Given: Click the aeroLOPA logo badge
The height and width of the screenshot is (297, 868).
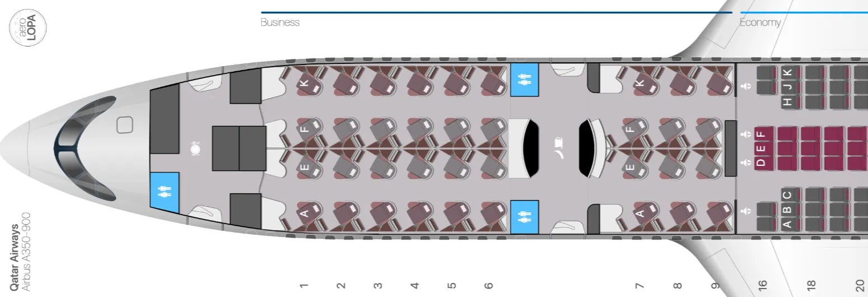Looking at the screenshot, I should [29, 27].
